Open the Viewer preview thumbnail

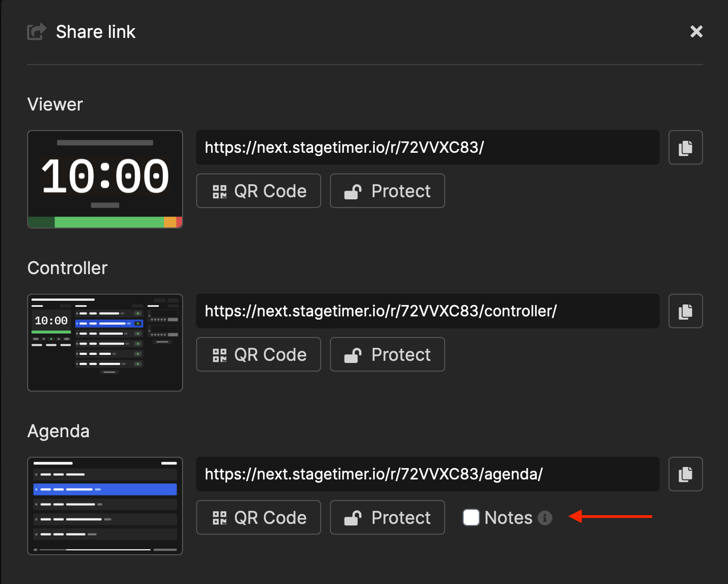tap(105, 179)
